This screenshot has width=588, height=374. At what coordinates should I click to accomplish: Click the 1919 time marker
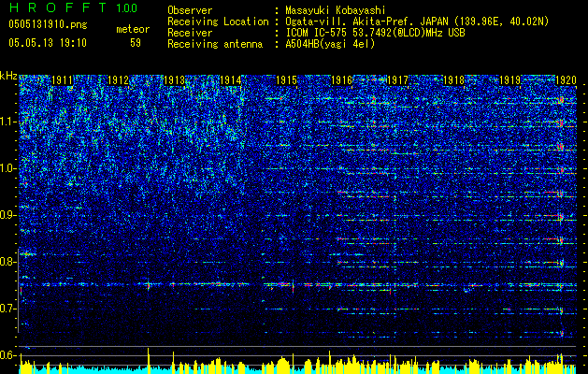click(510, 80)
